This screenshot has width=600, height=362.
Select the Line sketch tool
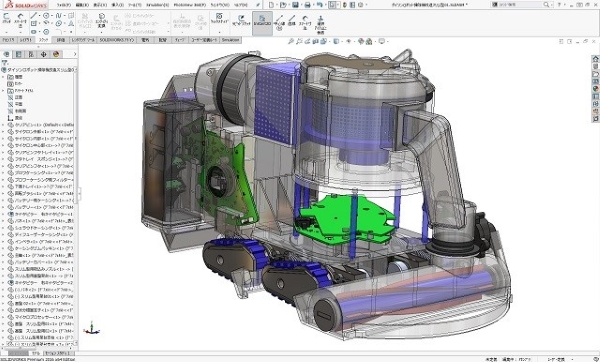pos(34,16)
